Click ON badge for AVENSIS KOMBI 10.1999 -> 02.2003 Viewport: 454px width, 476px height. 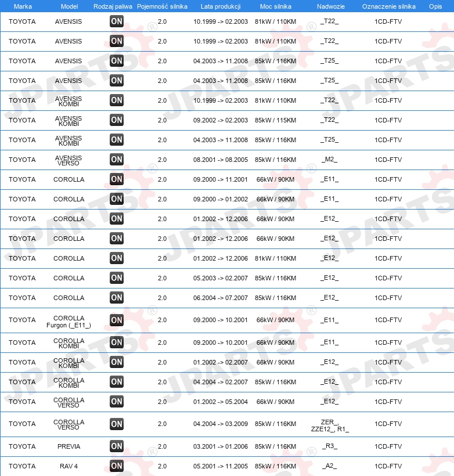[x=117, y=100]
